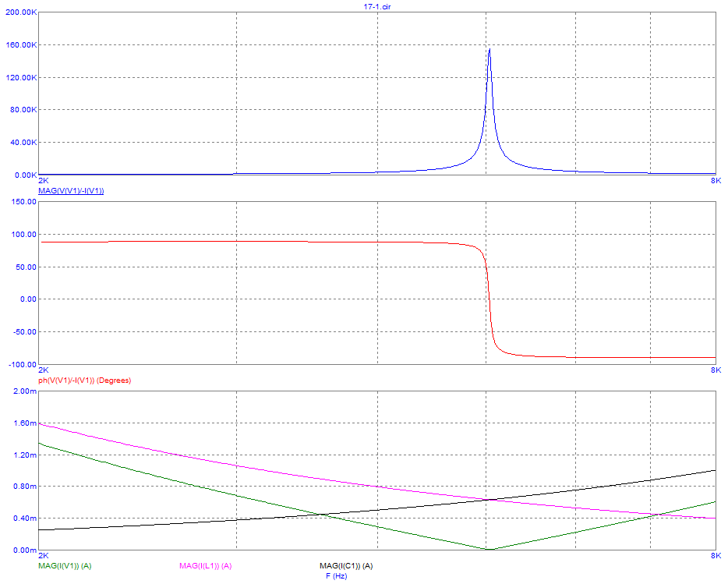Click the 1.20m current axis value

pos(25,455)
